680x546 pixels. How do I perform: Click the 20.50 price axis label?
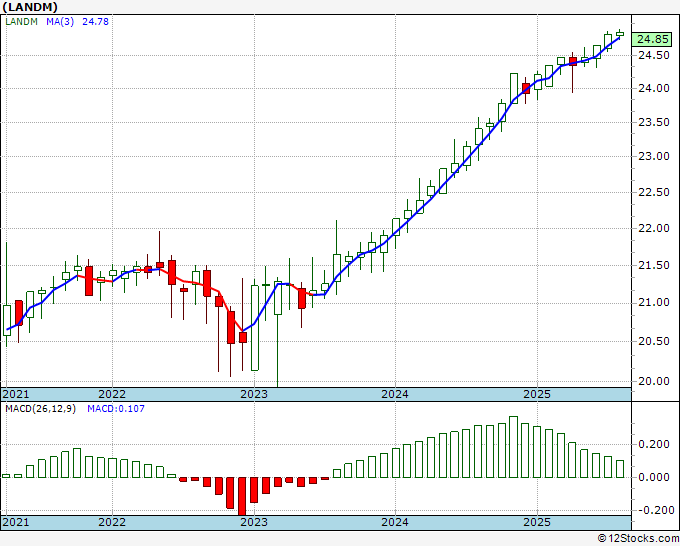(x=654, y=341)
